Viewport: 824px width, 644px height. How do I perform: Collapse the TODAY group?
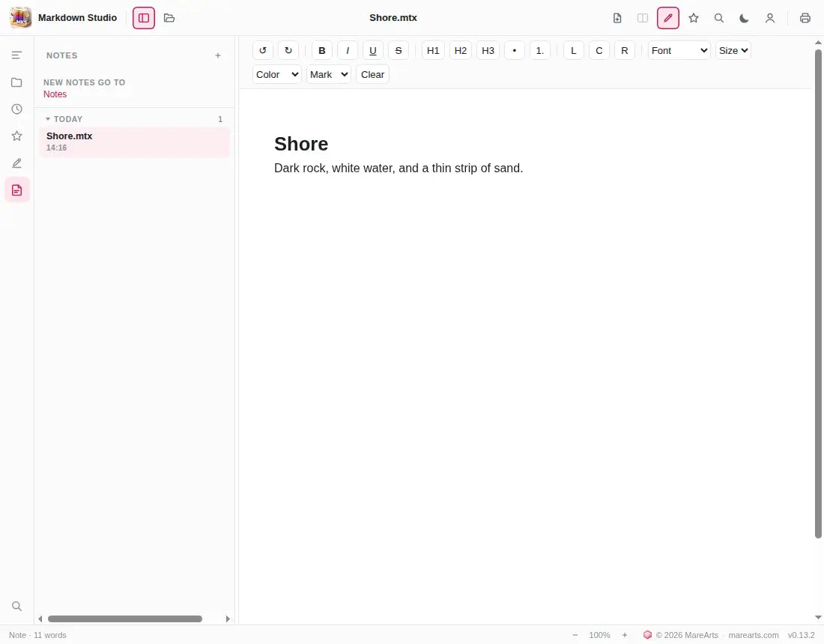point(64,119)
